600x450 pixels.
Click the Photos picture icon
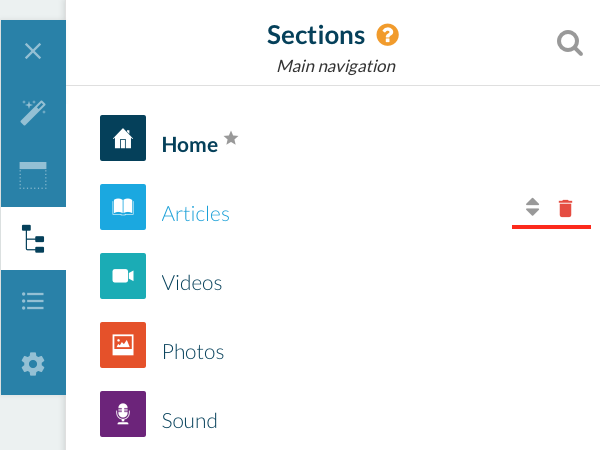tap(123, 345)
